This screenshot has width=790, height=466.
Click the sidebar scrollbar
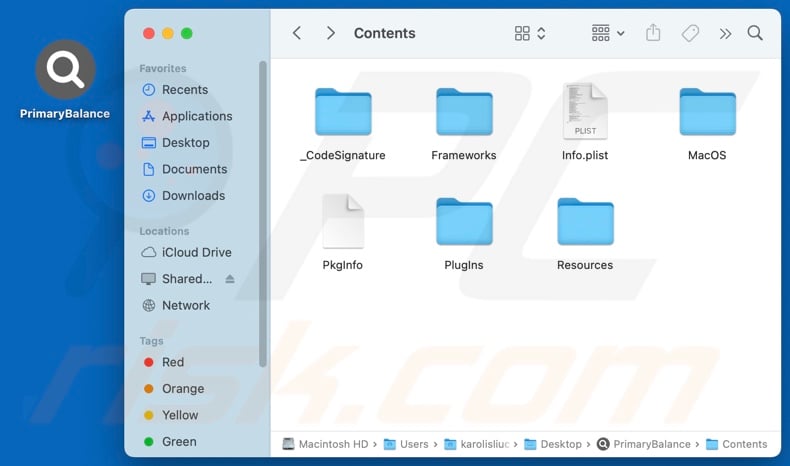262,214
